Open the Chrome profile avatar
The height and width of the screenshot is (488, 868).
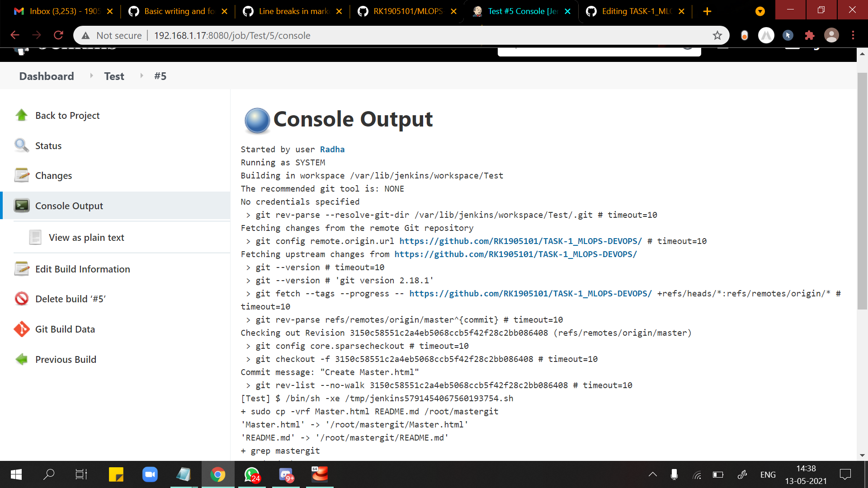[831, 35]
